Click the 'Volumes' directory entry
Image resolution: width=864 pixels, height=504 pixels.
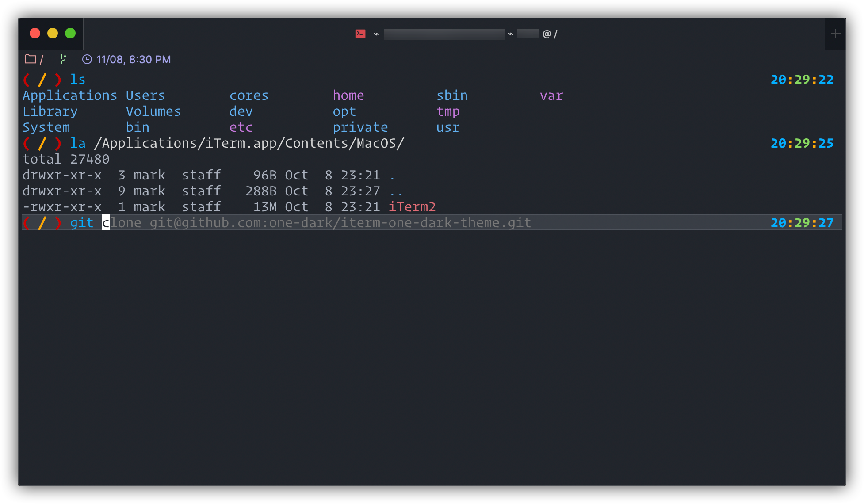153,111
